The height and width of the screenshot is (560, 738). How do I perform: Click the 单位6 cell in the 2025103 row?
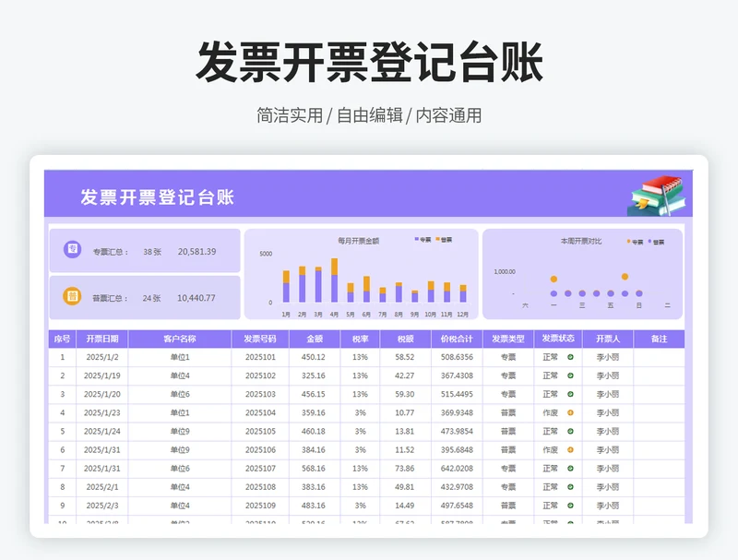tap(180, 394)
